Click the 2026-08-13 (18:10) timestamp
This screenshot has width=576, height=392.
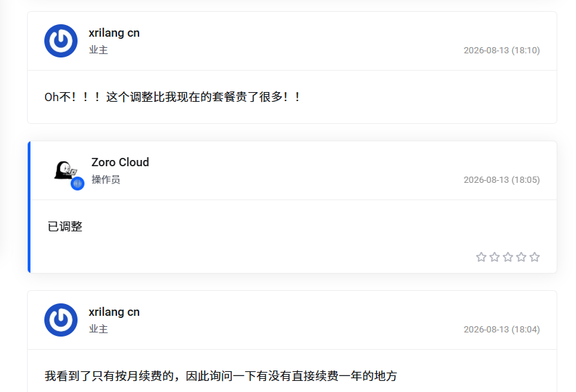point(502,51)
